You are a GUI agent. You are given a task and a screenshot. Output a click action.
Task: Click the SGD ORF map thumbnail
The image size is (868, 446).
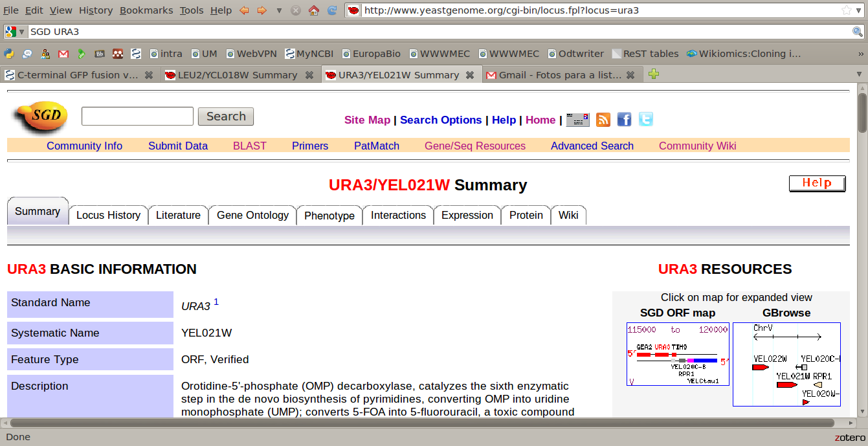pos(678,354)
